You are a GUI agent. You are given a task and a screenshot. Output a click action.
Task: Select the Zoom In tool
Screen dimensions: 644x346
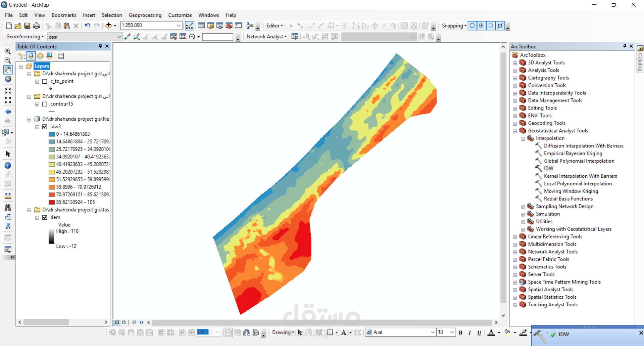coord(8,51)
